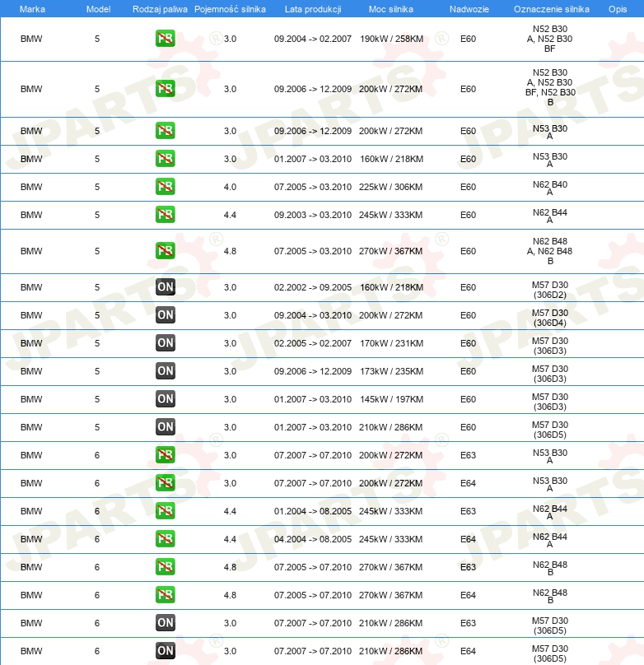Click the PB icon in the model 5 4.8 E60 row
This screenshot has height=665, width=644.
coord(165,251)
